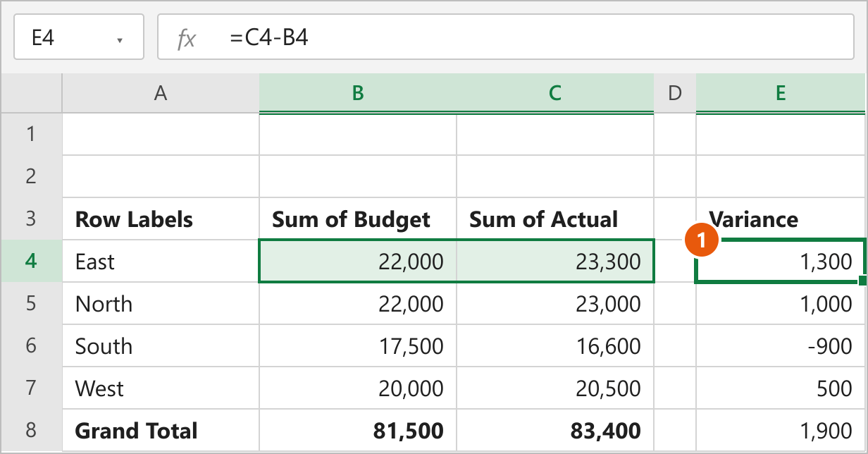Select variance cell 1,000
The image size is (868, 454).
click(781, 303)
